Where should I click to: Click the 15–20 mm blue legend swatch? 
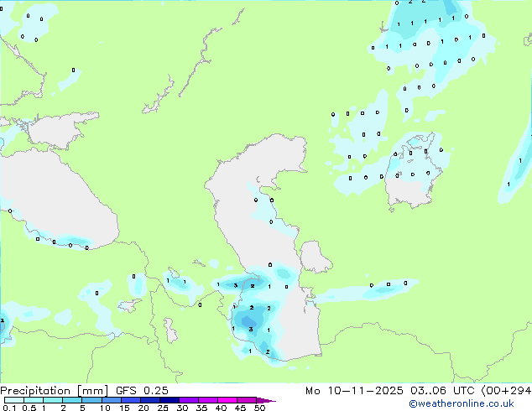[x=131, y=400]
